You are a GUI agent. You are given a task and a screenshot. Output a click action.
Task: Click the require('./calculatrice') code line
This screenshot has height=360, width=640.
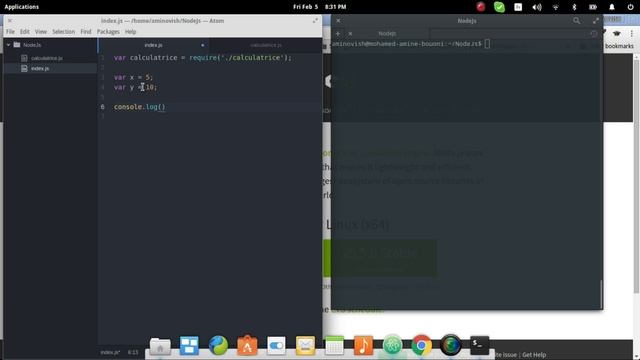(x=203, y=58)
